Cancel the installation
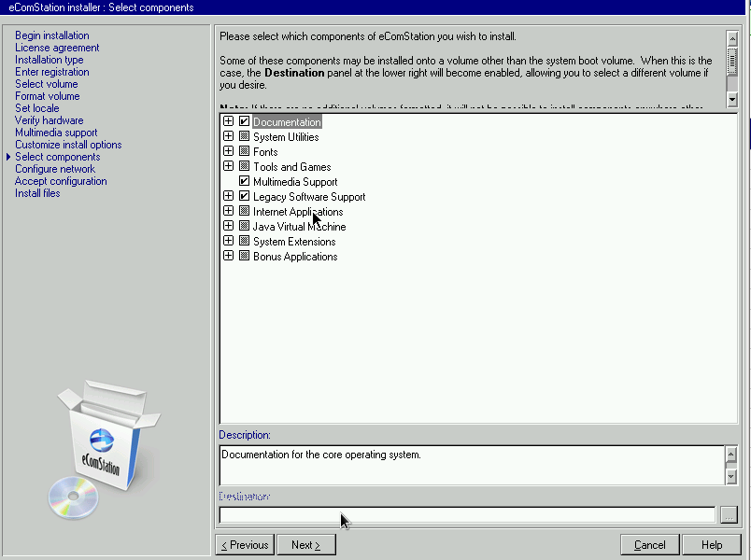This screenshot has height=560, width=751. [x=649, y=545]
